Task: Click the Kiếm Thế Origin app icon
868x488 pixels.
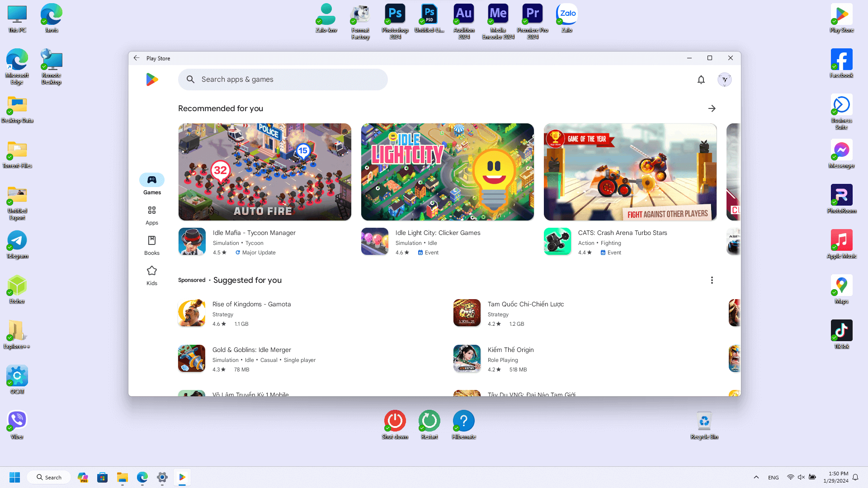Action: coord(467,358)
